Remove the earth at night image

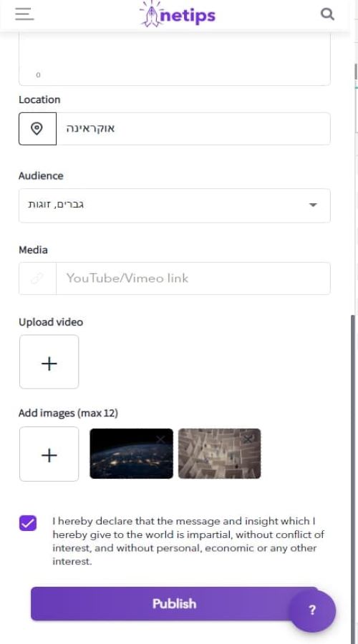[x=160, y=440]
